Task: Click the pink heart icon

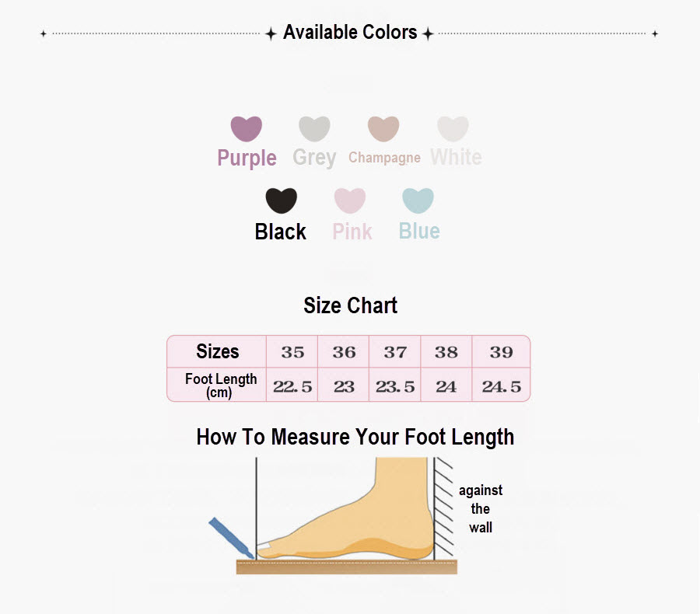Action: pyautogui.click(x=349, y=201)
